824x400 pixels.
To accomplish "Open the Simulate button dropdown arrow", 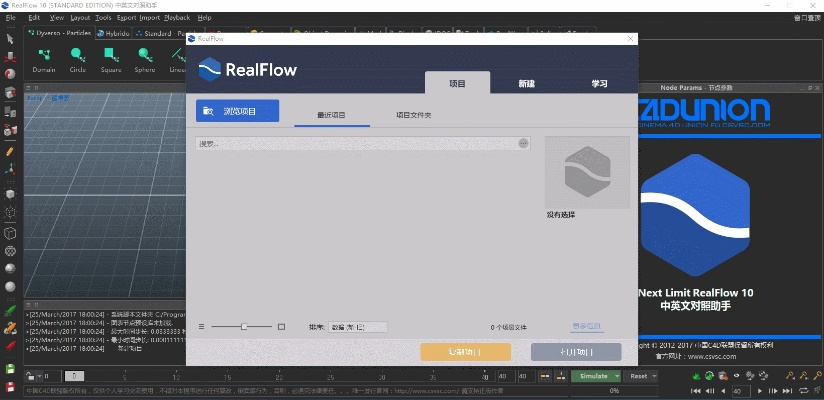I will point(616,376).
